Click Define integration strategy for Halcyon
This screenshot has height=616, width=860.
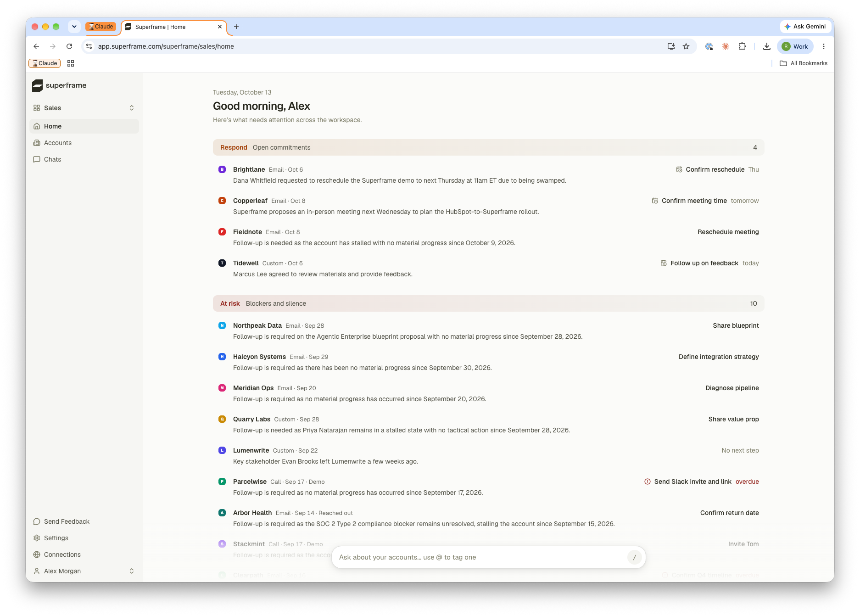[719, 357]
